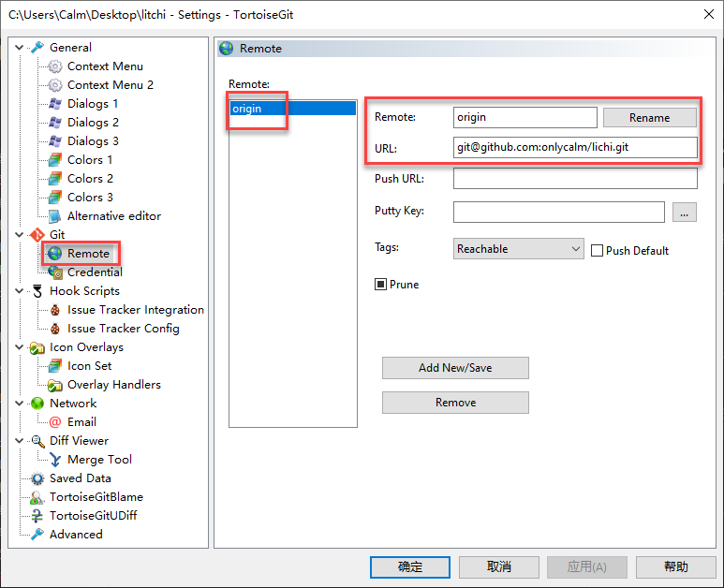This screenshot has height=588, width=724.
Task: Toggle the Prune checkbox
Action: click(x=380, y=285)
